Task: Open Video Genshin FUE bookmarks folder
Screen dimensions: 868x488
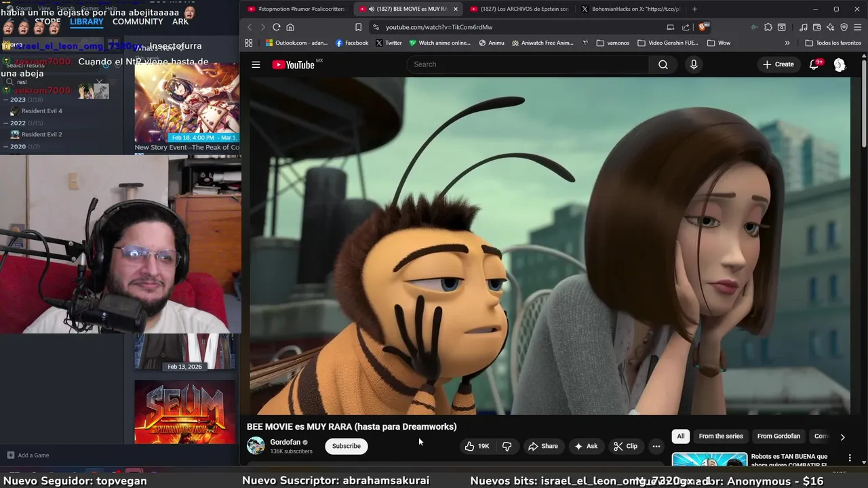Action: 667,43
